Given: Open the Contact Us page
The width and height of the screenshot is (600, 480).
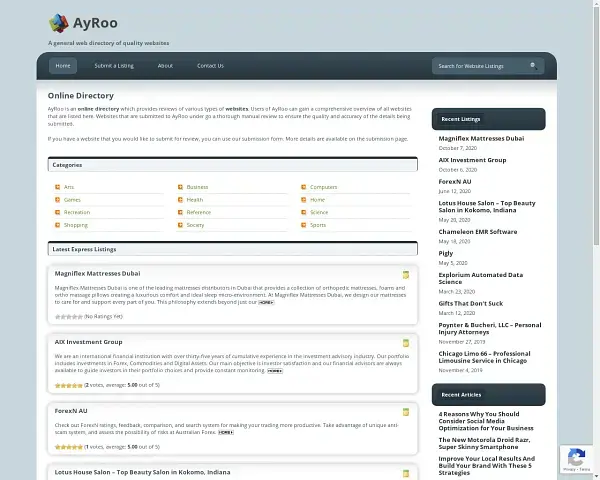Looking at the screenshot, I should tap(210, 66).
